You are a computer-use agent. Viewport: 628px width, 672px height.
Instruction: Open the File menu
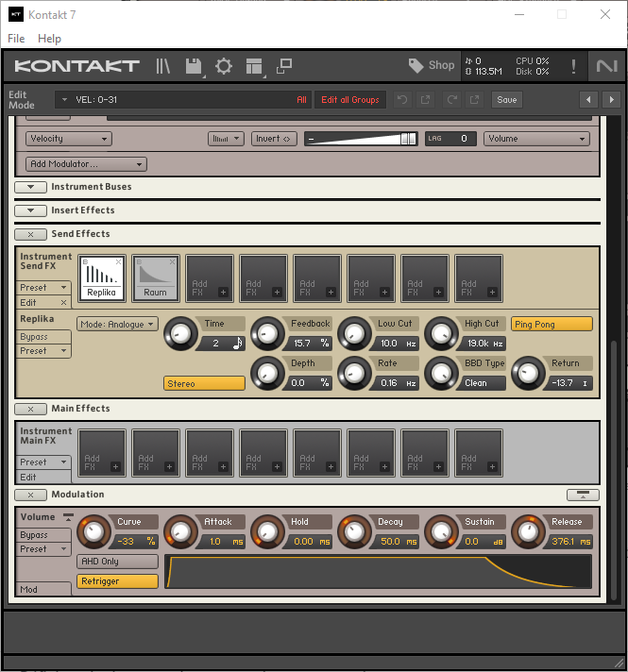point(16,39)
